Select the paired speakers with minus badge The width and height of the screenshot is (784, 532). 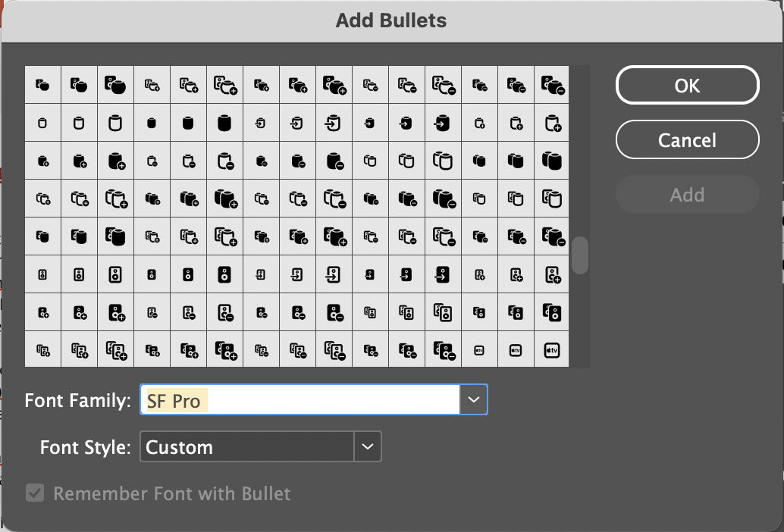370,349
